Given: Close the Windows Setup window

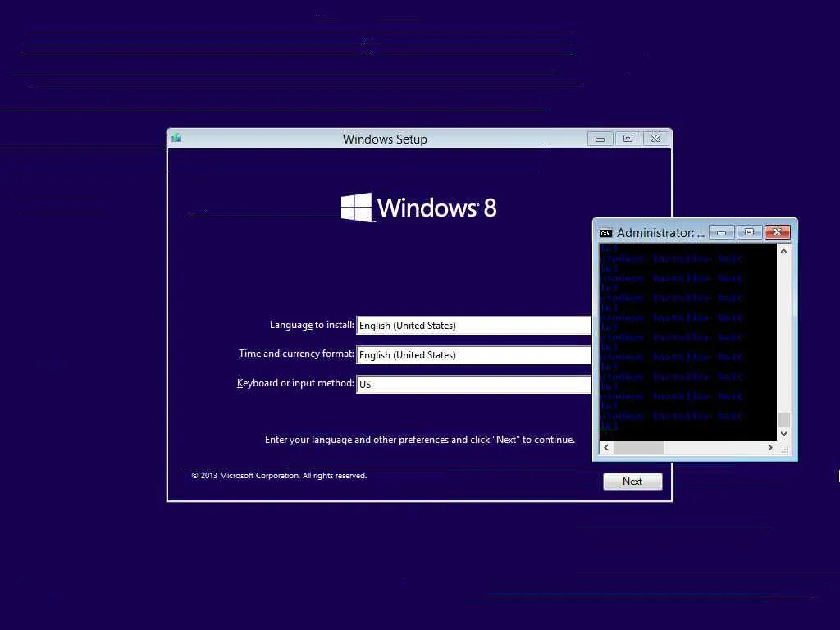Looking at the screenshot, I should [655, 139].
